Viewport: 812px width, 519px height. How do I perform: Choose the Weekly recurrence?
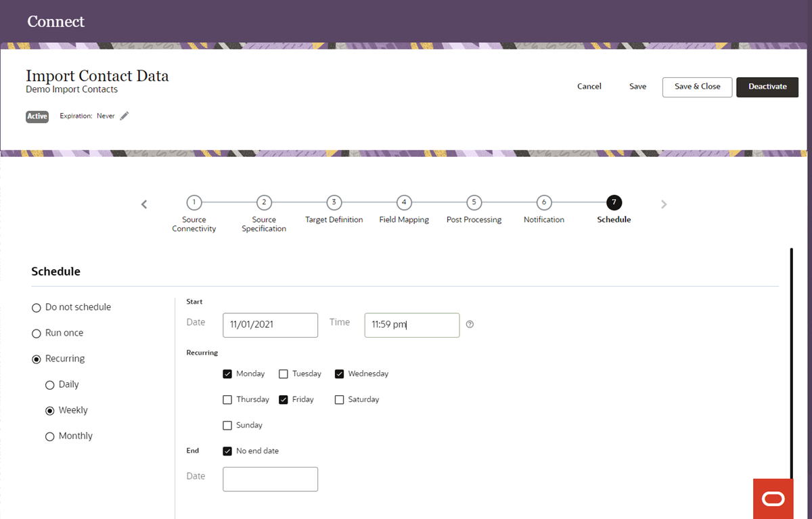point(49,411)
